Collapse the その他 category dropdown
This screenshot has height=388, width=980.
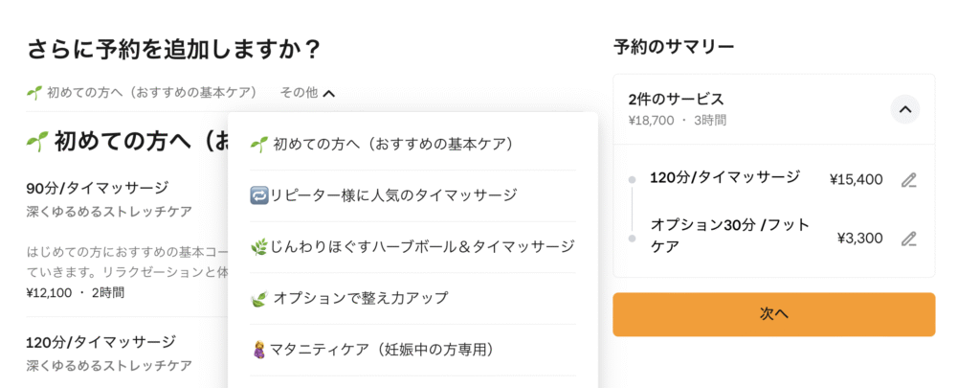tap(307, 93)
